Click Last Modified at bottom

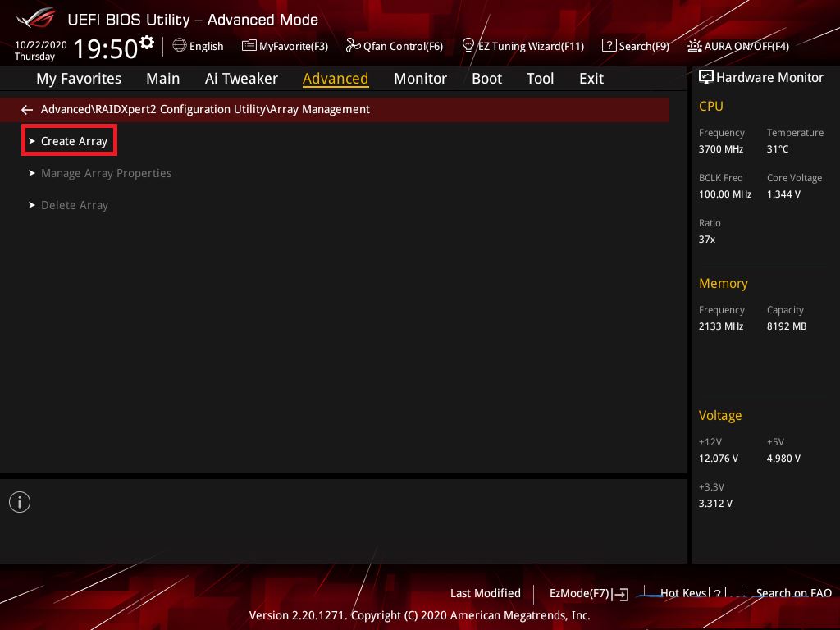486,593
